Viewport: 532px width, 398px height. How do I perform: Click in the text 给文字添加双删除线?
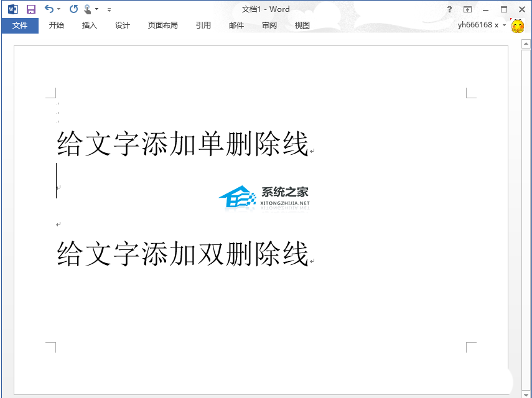182,254
